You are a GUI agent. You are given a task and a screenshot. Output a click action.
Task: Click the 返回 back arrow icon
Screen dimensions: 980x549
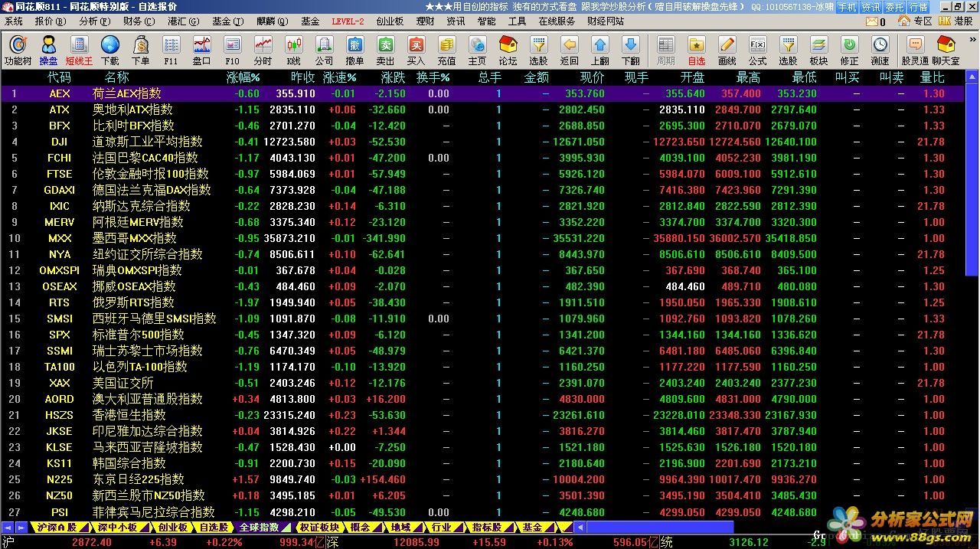569,50
